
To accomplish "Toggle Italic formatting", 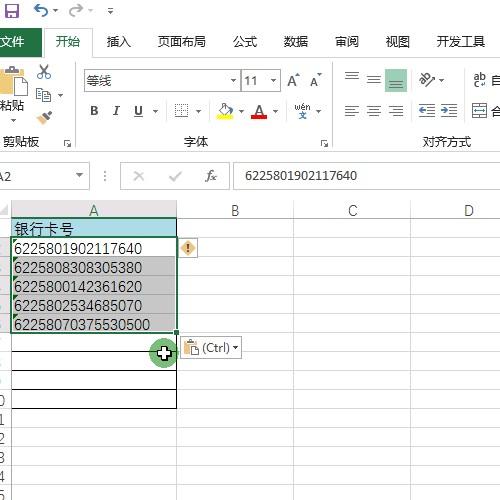I will (x=116, y=111).
